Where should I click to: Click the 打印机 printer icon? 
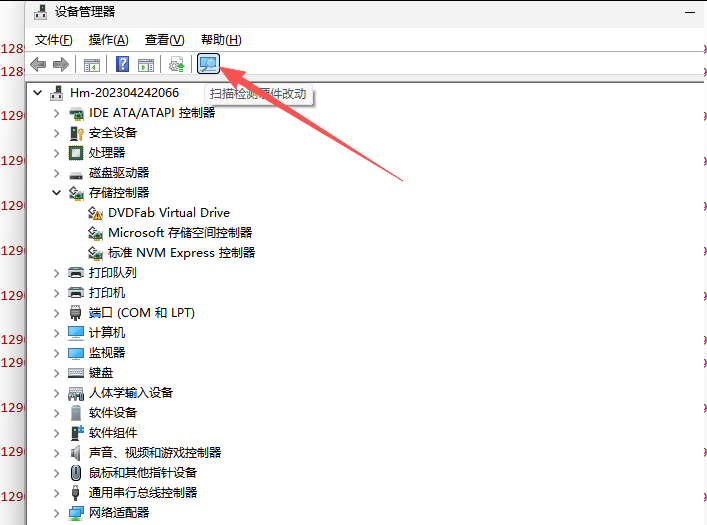point(76,293)
